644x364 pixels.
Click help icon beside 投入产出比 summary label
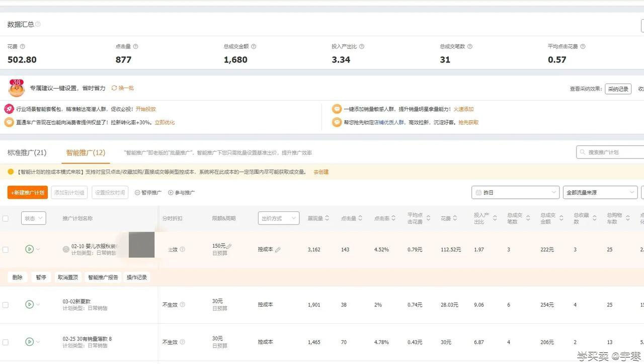point(362,46)
